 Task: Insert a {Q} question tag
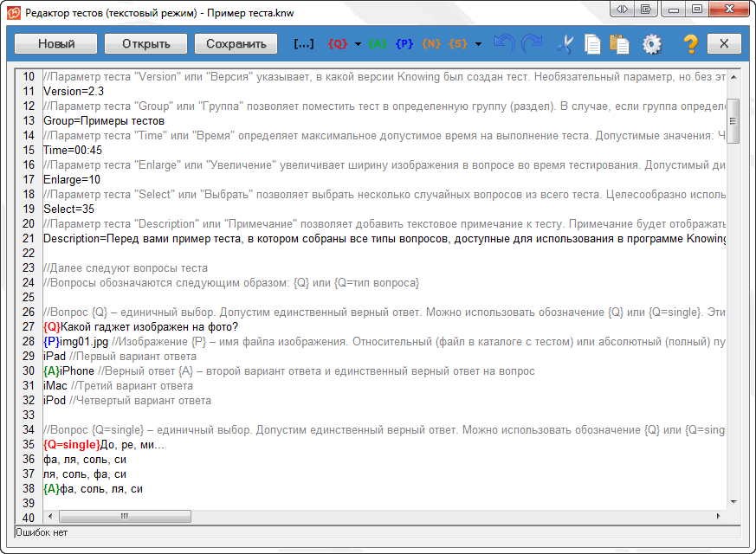[338, 44]
